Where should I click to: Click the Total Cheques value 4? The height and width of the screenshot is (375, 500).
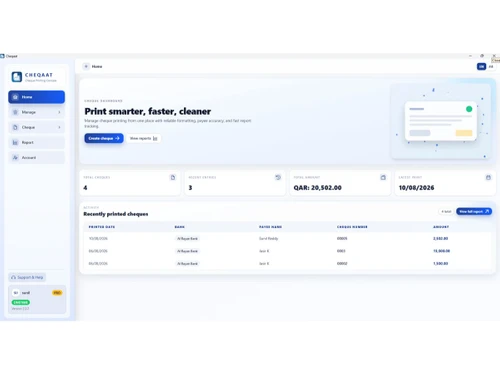(x=85, y=188)
